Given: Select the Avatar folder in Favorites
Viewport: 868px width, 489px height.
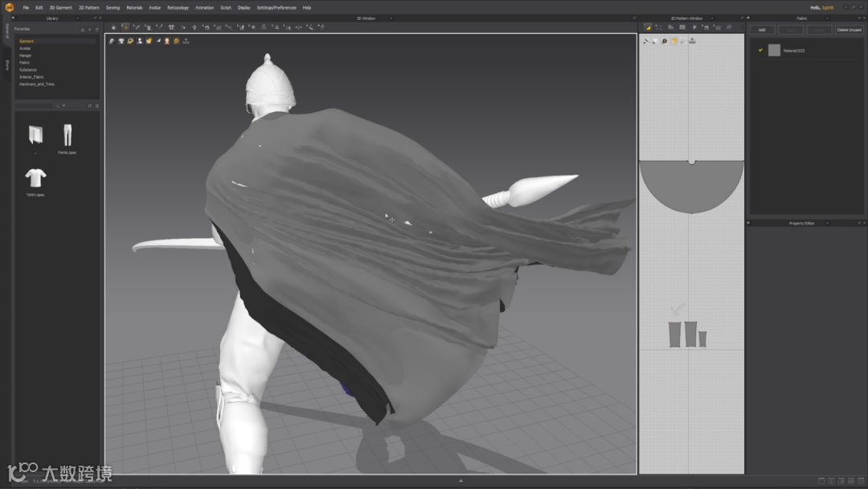Looking at the screenshot, I should tap(25, 48).
